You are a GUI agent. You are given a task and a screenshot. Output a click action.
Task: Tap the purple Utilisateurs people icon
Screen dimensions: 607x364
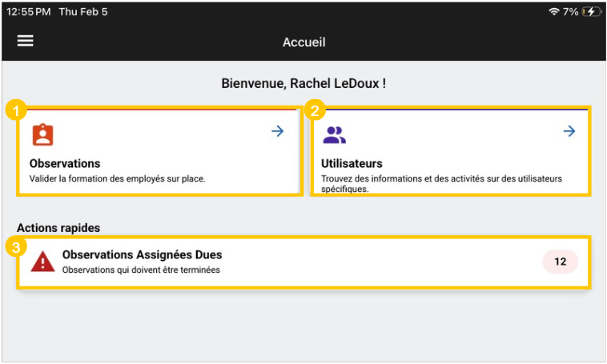pyautogui.click(x=334, y=134)
